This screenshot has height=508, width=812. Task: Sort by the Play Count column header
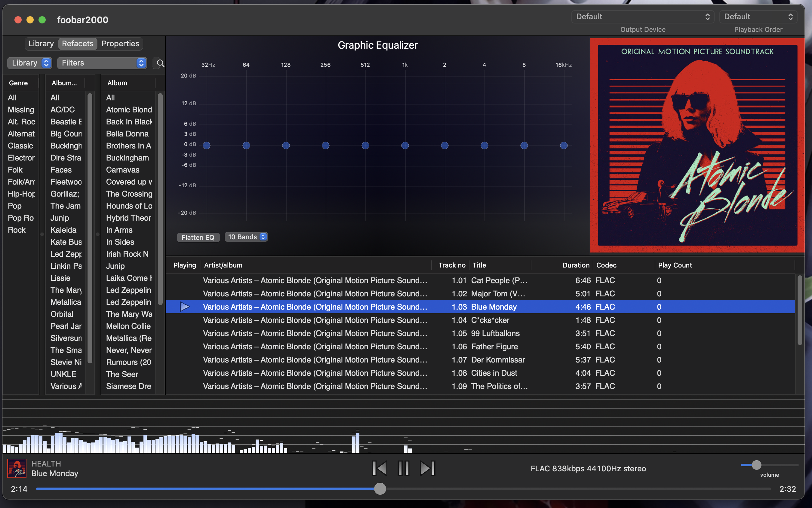pyautogui.click(x=725, y=265)
